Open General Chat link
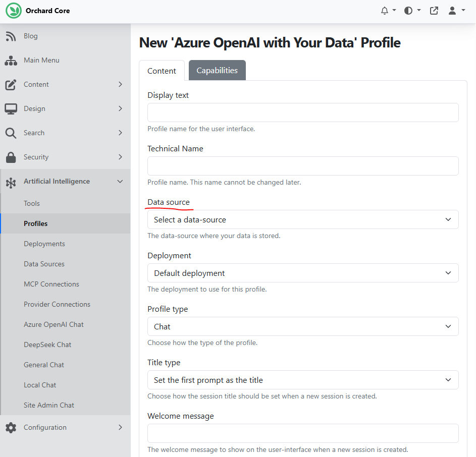 [44, 365]
